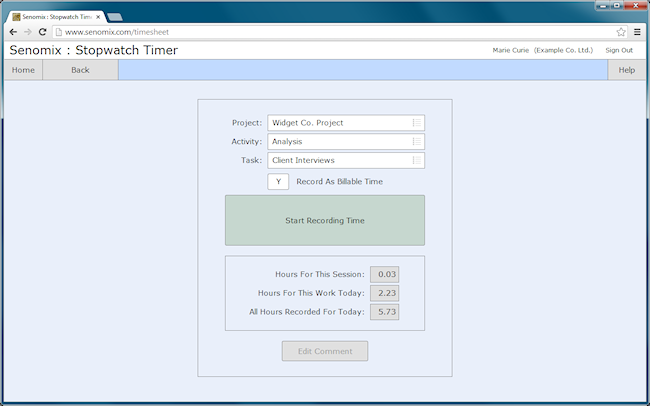Minimize the browser window

pyautogui.click(x=603, y=5)
